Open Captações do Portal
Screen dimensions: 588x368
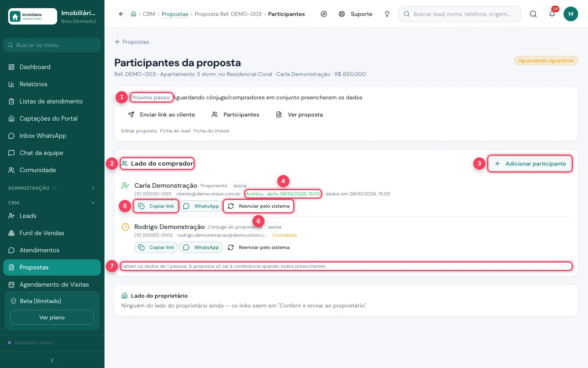pos(52,119)
